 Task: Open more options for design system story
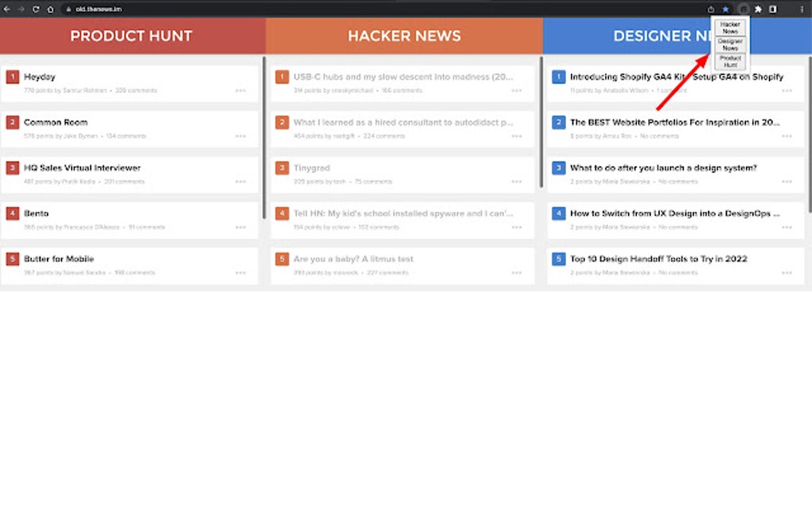pyautogui.click(x=787, y=182)
